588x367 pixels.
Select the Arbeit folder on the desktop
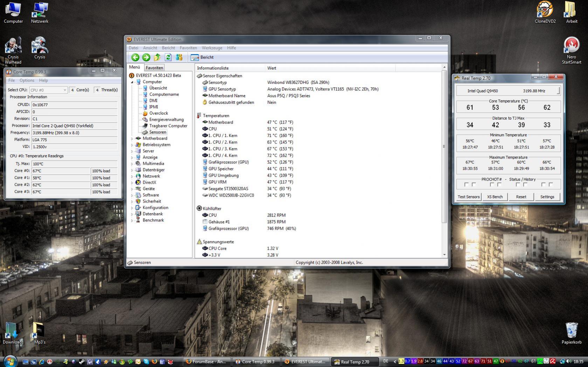(x=572, y=13)
